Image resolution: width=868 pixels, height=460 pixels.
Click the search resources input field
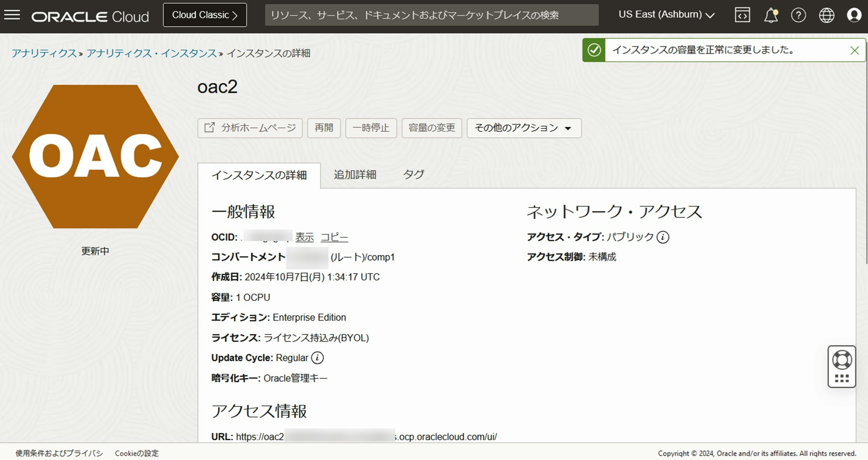point(432,15)
